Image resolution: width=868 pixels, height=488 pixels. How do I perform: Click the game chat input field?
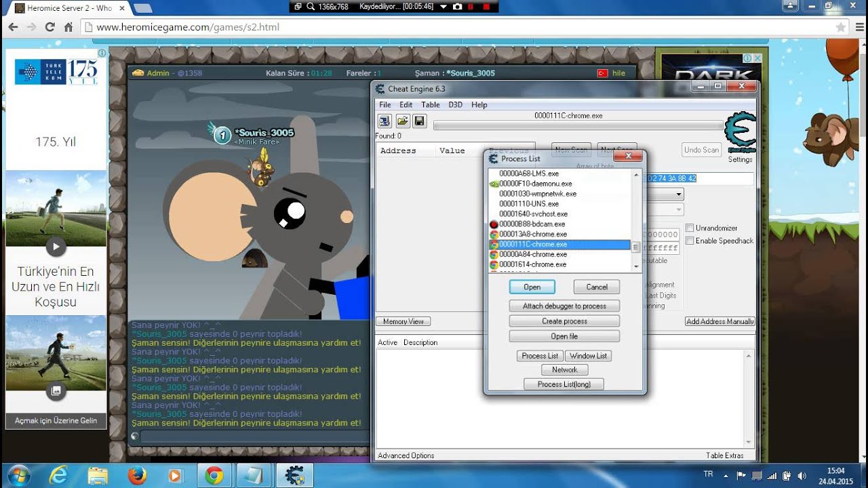tap(254, 436)
